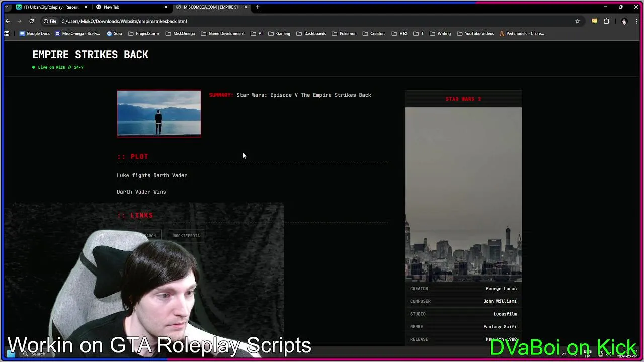Select the text Darth Vader Wins
The width and height of the screenshot is (644, 362).
pyautogui.click(x=141, y=192)
